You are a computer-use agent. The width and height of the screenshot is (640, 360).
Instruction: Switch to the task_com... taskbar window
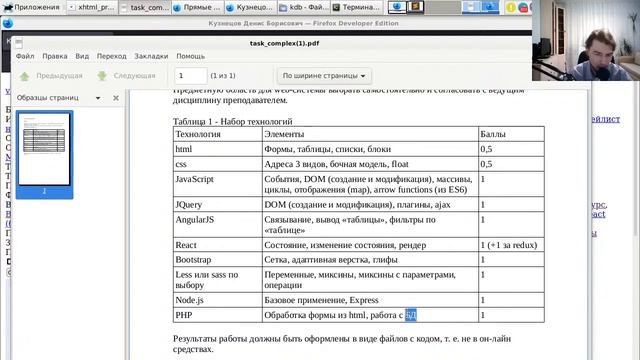click(145, 7)
